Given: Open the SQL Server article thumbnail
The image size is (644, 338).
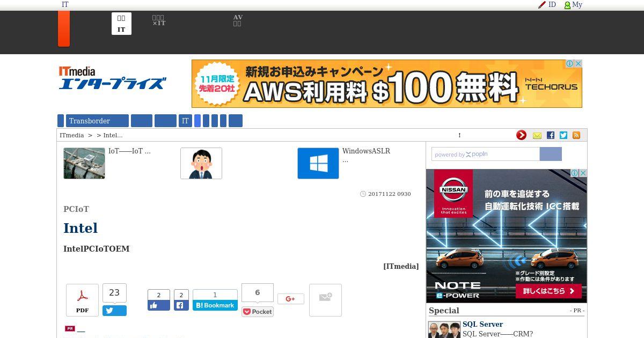Looking at the screenshot, I should 444,329.
